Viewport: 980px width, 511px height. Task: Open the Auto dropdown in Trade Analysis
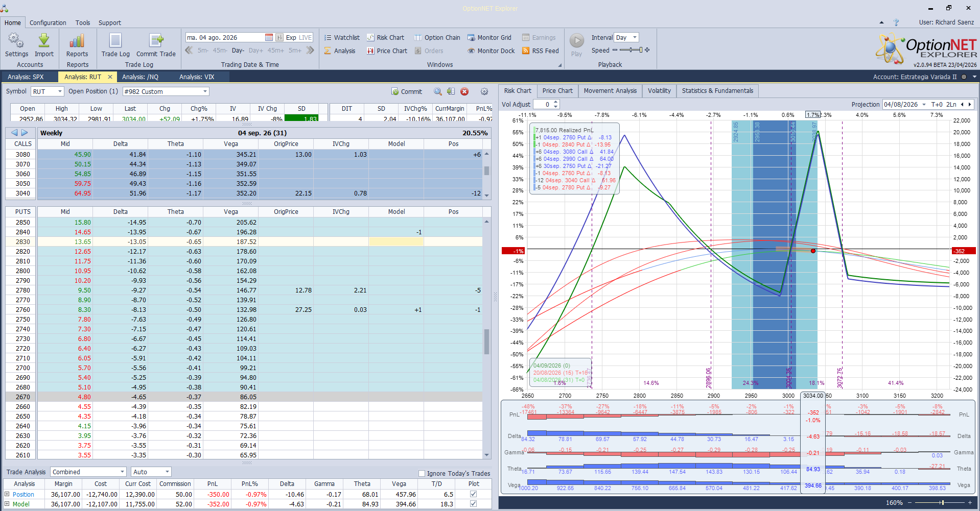[151, 472]
